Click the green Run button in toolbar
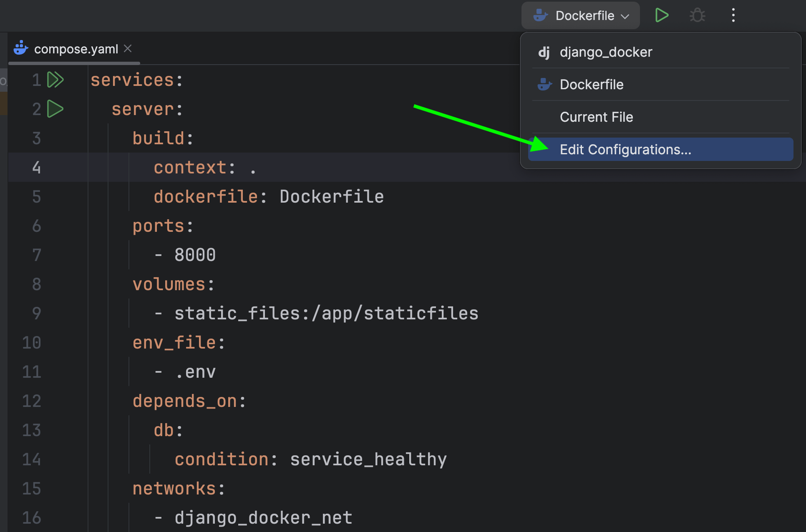 (x=662, y=15)
